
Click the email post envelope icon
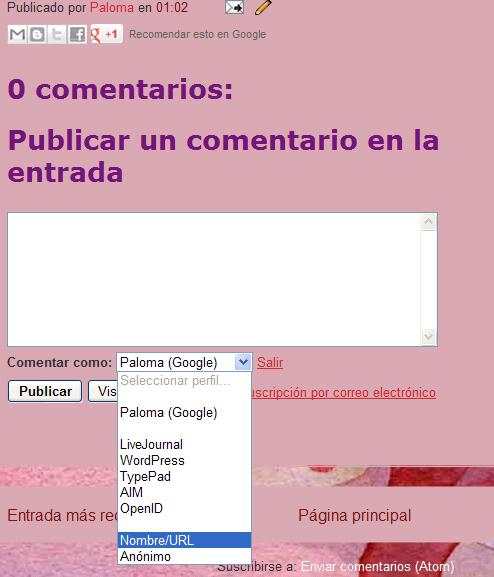tap(234, 7)
